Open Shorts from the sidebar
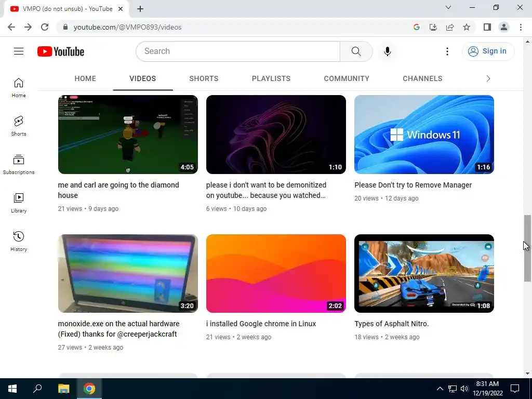The image size is (532, 399). pos(19,126)
